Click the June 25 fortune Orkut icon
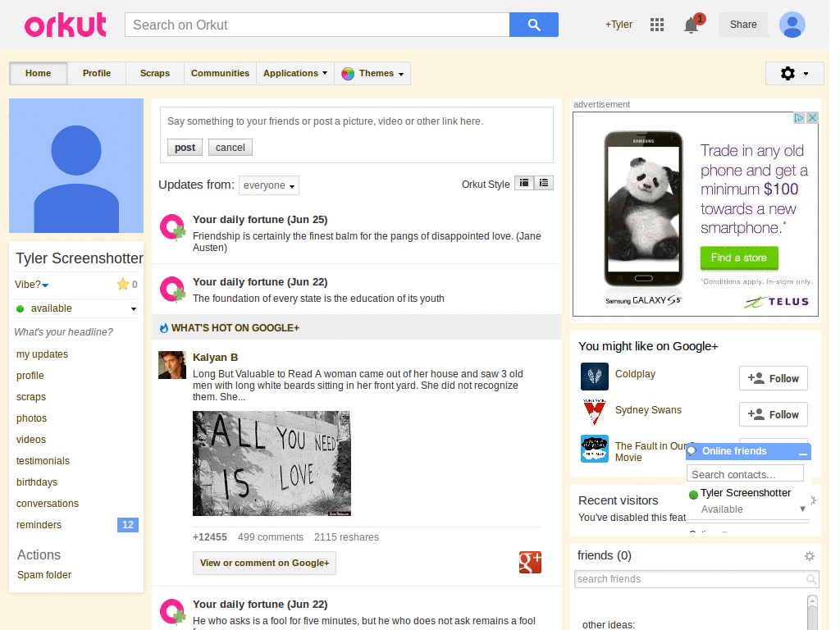This screenshot has width=840, height=630. click(x=172, y=227)
